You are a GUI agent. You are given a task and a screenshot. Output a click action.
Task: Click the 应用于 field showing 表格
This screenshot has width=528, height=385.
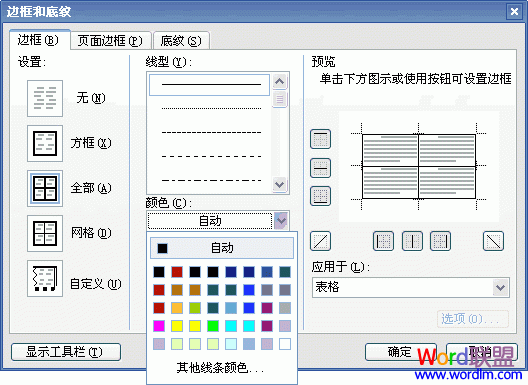(410, 288)
